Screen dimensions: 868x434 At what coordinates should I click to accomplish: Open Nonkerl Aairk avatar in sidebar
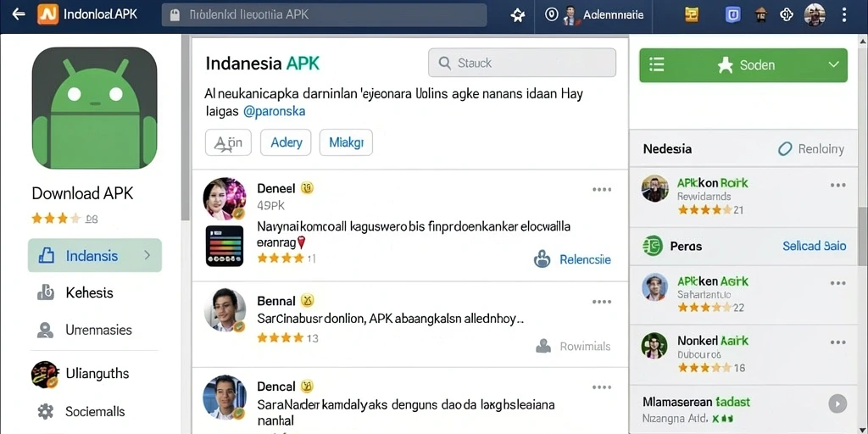(654, 346)
